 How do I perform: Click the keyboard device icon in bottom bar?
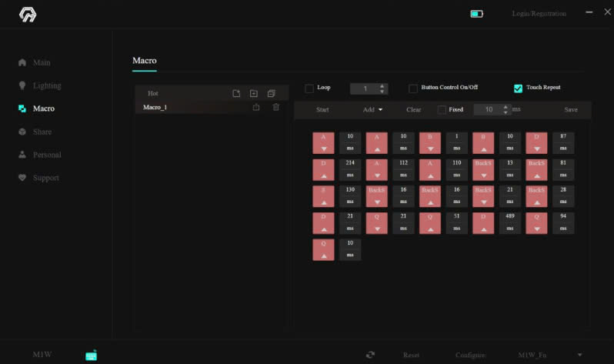point(91,355)
